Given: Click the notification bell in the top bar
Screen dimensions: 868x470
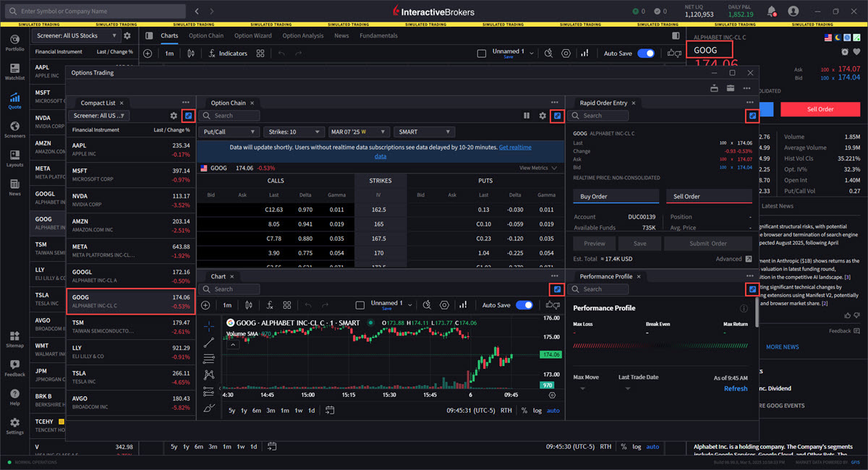Looking at the screenshot, I should [772, 12].
